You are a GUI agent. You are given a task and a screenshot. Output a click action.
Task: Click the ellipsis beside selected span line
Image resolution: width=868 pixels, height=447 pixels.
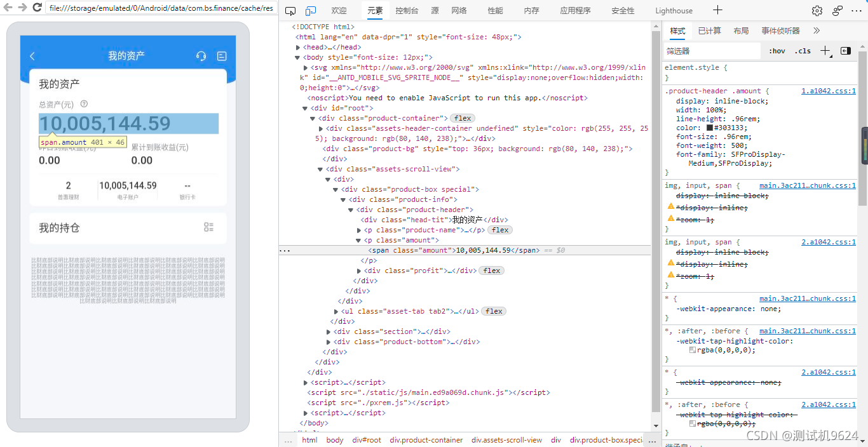point(285,250)
